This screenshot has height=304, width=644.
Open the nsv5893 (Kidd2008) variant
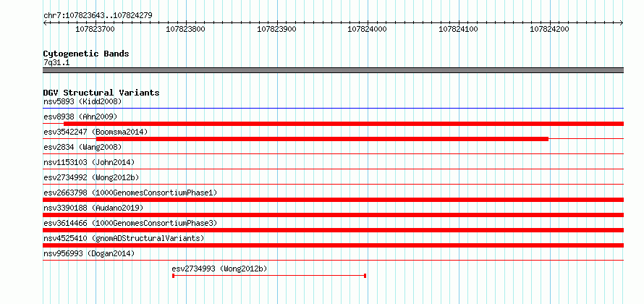coord(82,101)
